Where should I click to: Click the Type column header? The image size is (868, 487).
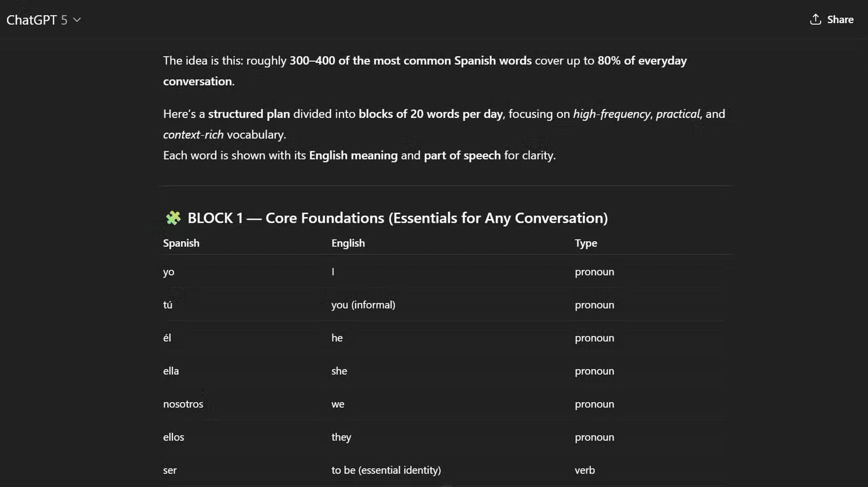586,243
